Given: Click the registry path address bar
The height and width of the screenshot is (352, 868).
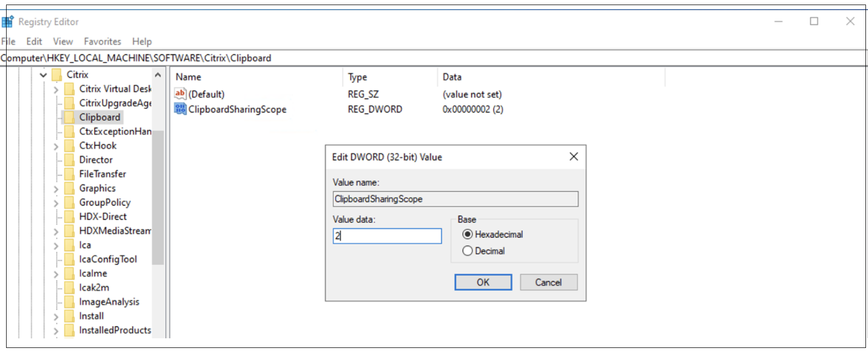Looking at the screenshot, I should coord(434,58).
